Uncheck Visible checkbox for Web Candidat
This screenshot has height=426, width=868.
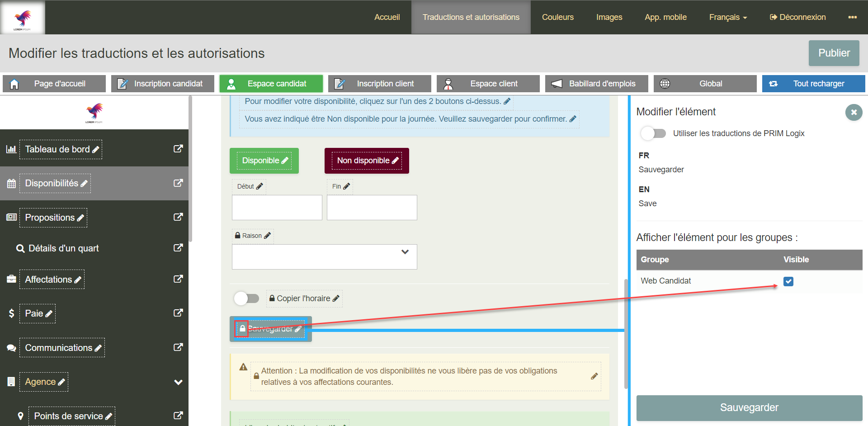[x=788, y=281]
